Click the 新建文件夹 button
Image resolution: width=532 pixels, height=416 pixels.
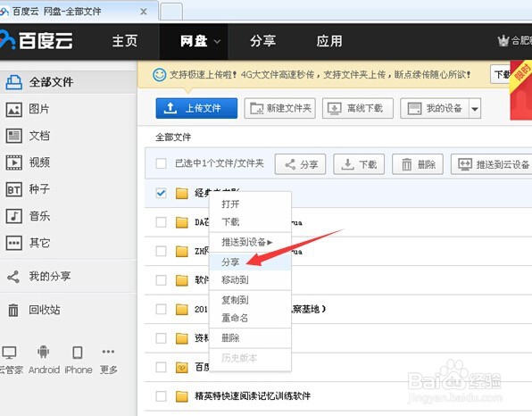coord(280,108)
